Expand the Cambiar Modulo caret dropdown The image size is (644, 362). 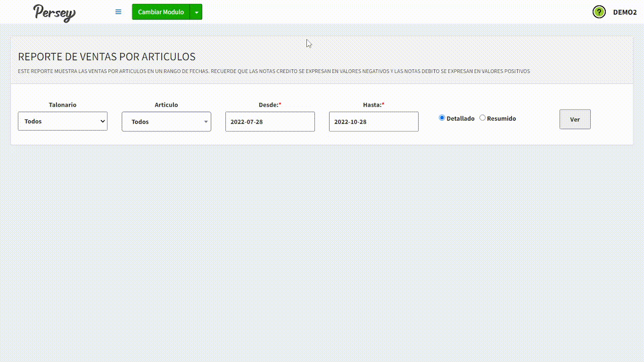(196, 12)
